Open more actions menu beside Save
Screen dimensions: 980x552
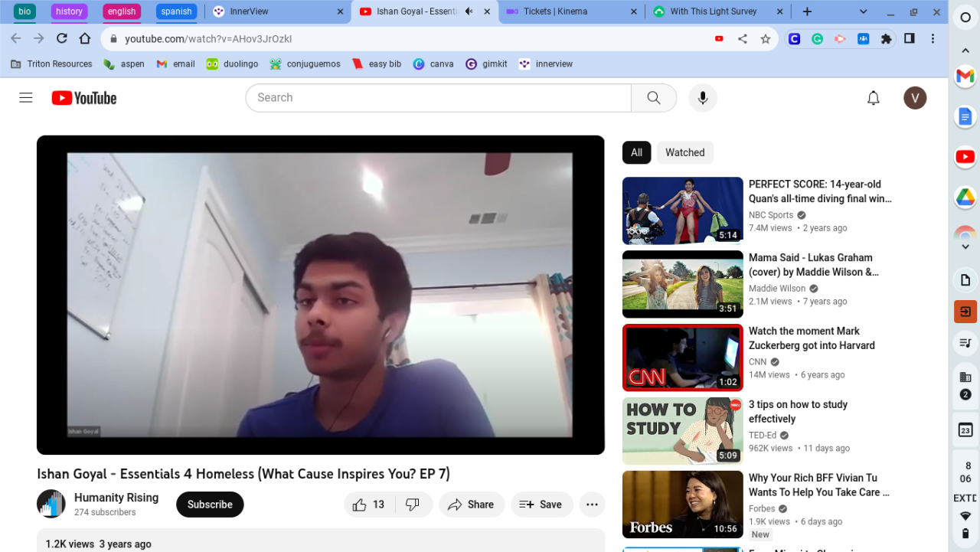592,505
